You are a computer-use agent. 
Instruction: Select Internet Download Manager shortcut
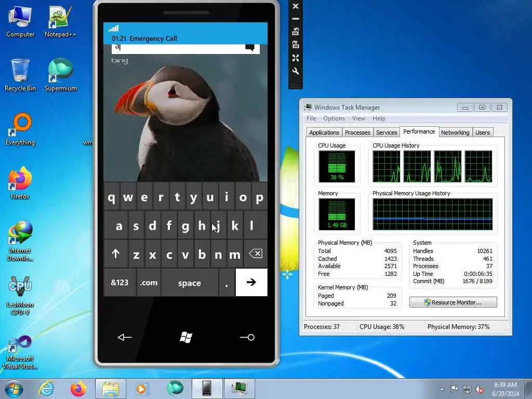click(x=20, y=241)
